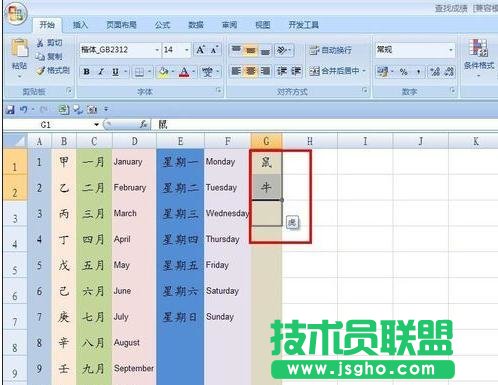This screenshot has width=498, height=385.
Task: Click the Copy (复制) button
Action: 49,56
